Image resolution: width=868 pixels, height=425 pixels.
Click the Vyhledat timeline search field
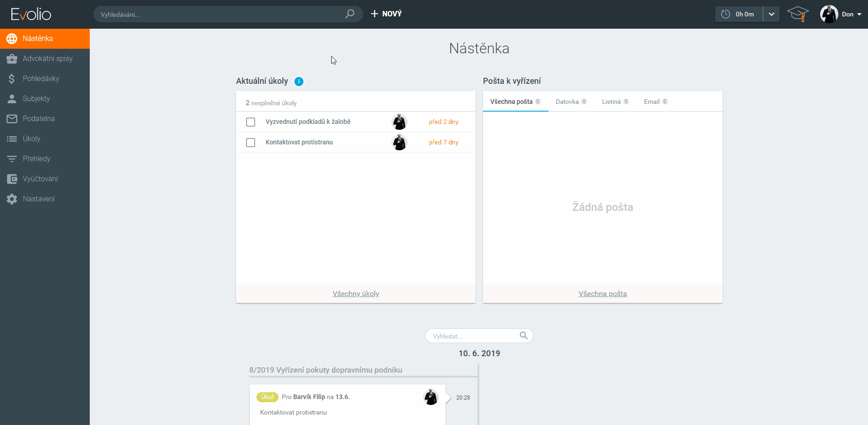click(474, 336)
